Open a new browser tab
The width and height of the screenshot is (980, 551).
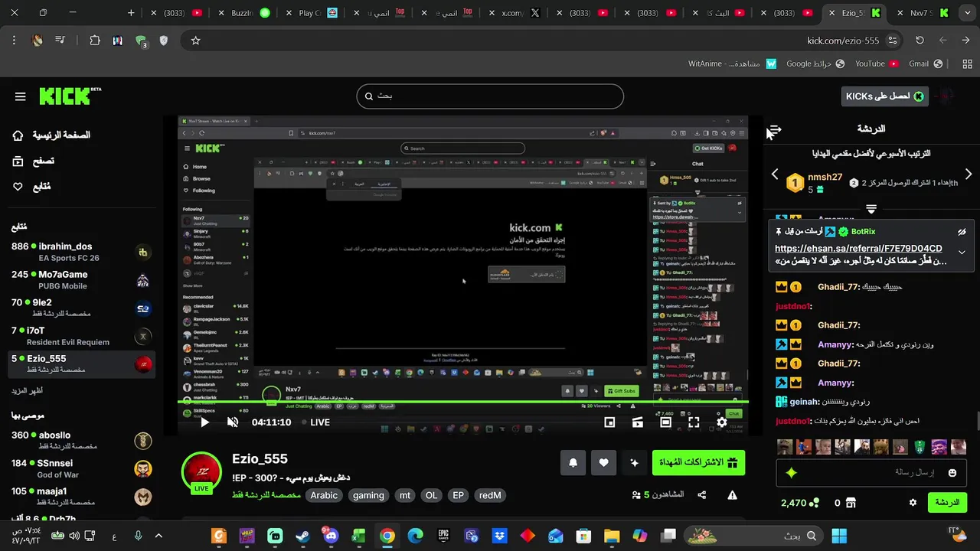point(131,13)
